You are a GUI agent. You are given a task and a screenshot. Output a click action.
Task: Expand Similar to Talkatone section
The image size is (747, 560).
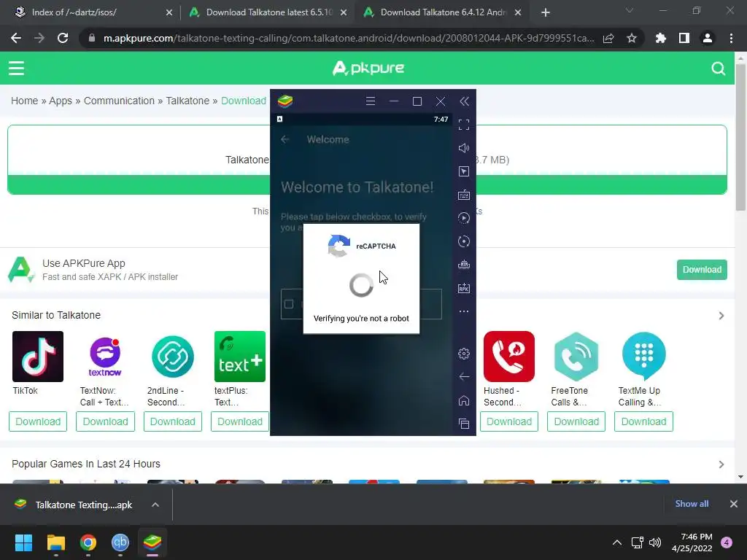point(721,316)
